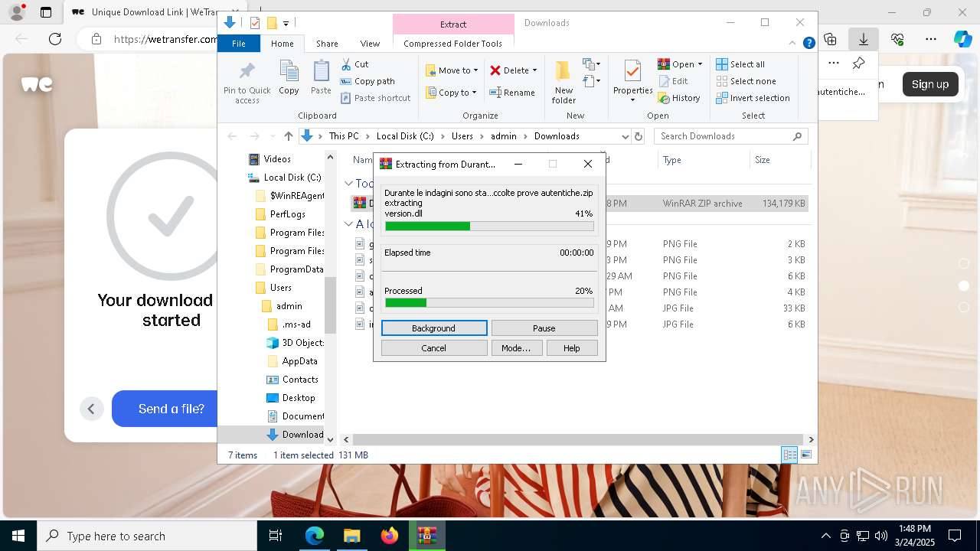This screenshot has width=980, height=551.
Task: Open the Open dropdown in ribbon
Action: [x=680, y=64]
